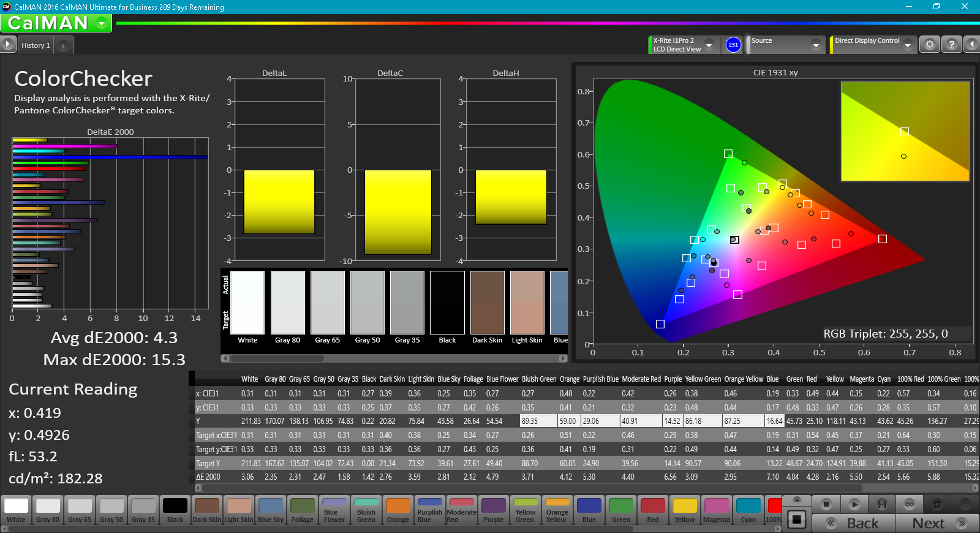Toggle the large black square pattern button

(796, 520)
